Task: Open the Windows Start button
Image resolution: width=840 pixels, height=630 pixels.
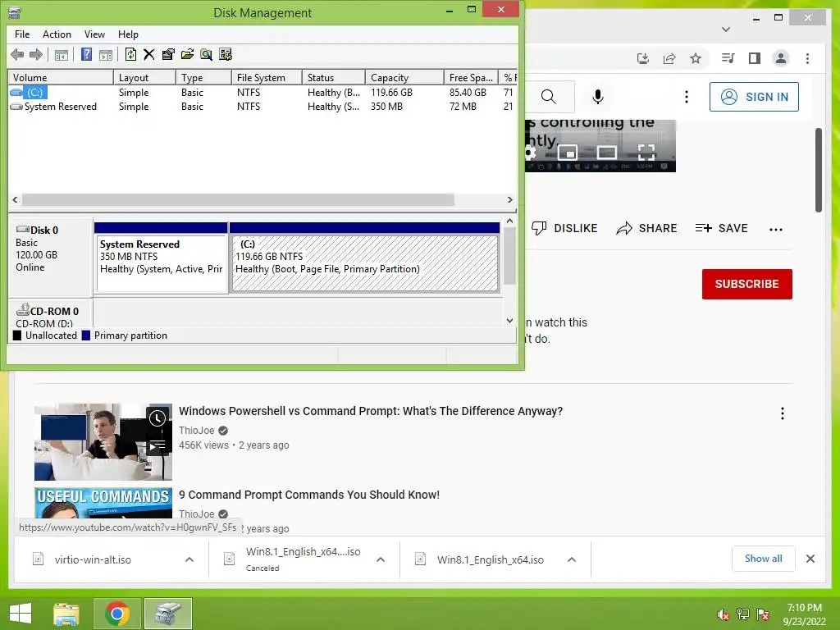Action: (x=21, y=614)
